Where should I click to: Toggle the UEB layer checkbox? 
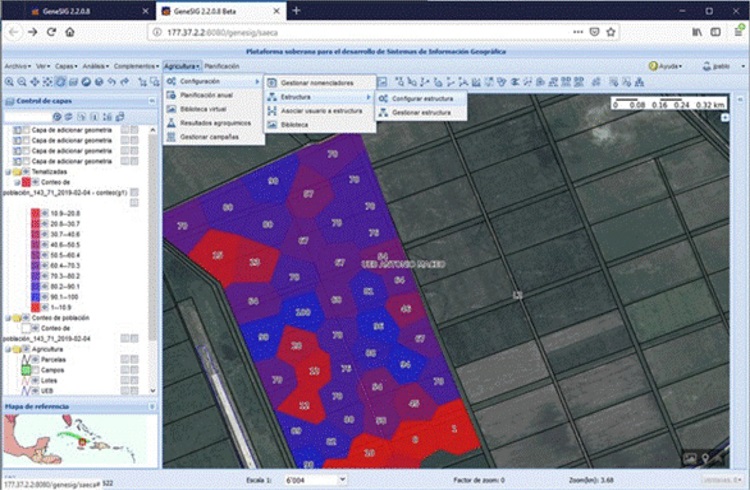coord(35,392)
